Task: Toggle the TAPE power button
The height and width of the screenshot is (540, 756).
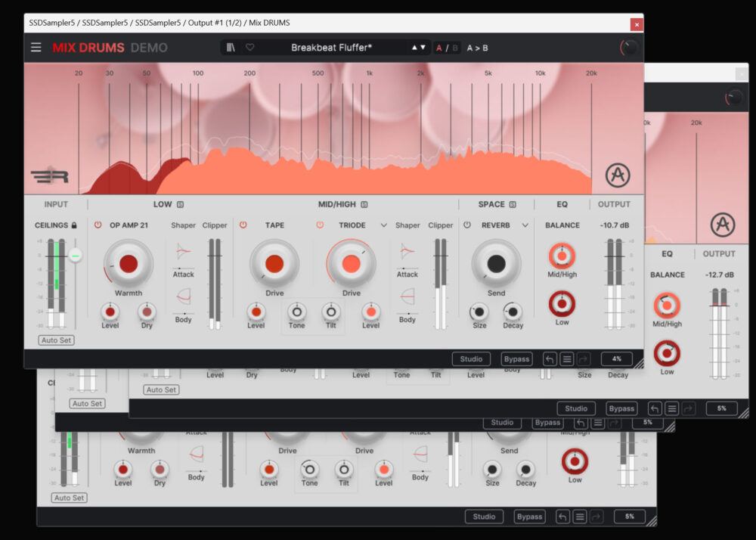Action: tap(243, 225)
